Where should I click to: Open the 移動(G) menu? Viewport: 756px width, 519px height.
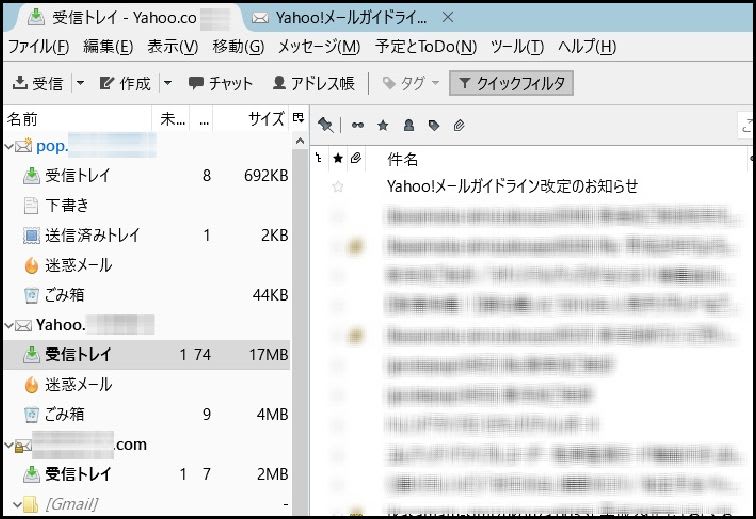(238, 46)
